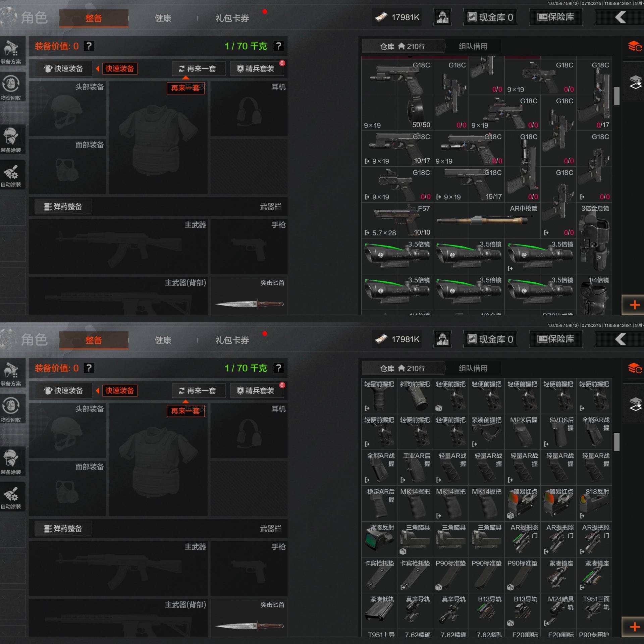Click the T951三面轨 rail item
The width and height of the screenshot is (644, 644).
point(594,610)
